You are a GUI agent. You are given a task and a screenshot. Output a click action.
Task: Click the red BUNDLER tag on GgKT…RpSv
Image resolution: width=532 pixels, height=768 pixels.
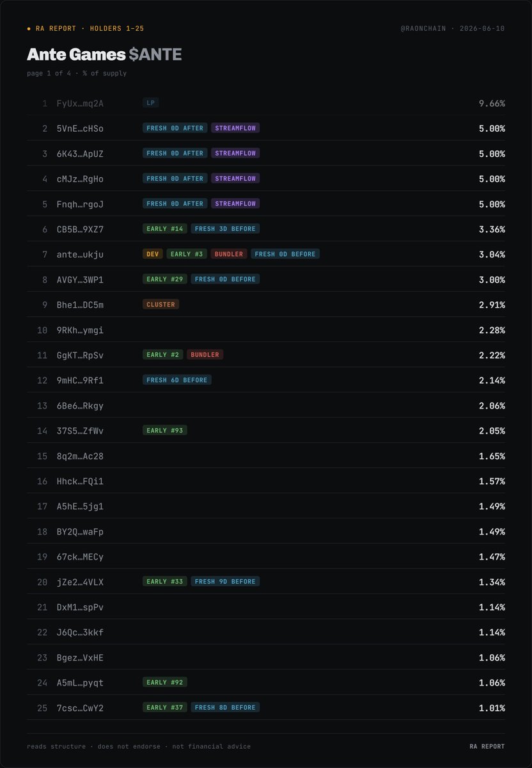pos(205,355)
